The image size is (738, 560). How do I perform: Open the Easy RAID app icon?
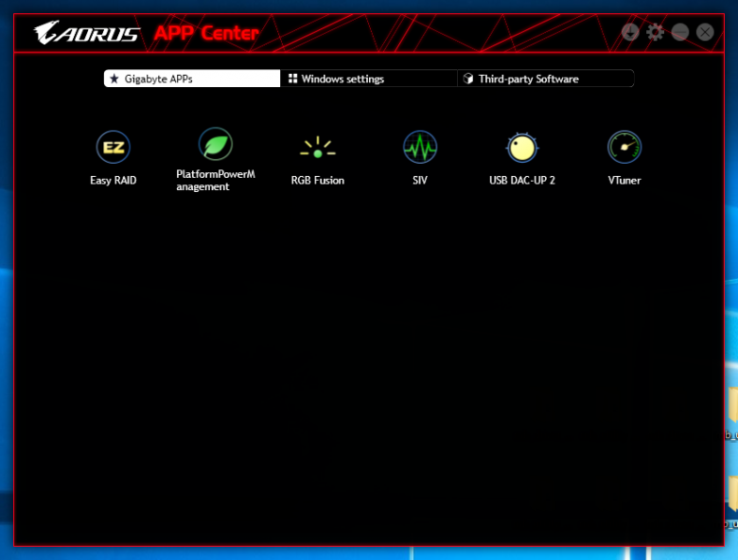(x=113, y=148)
